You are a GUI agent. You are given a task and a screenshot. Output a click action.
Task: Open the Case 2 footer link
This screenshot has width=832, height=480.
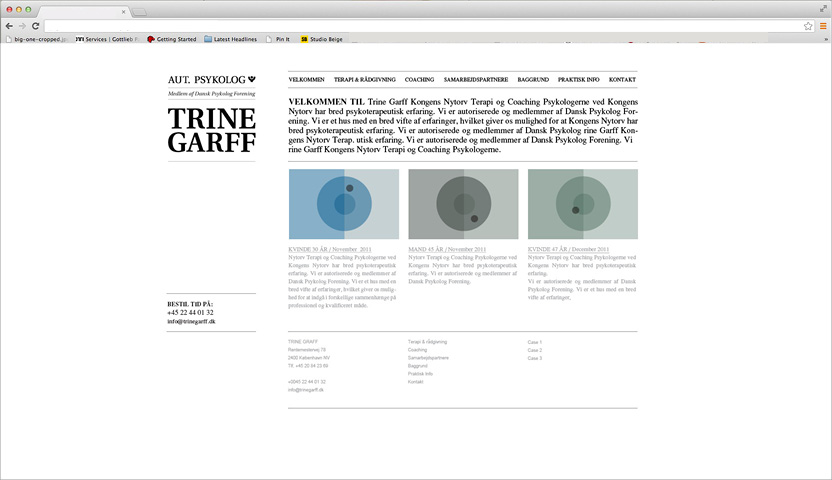point(535,350)
